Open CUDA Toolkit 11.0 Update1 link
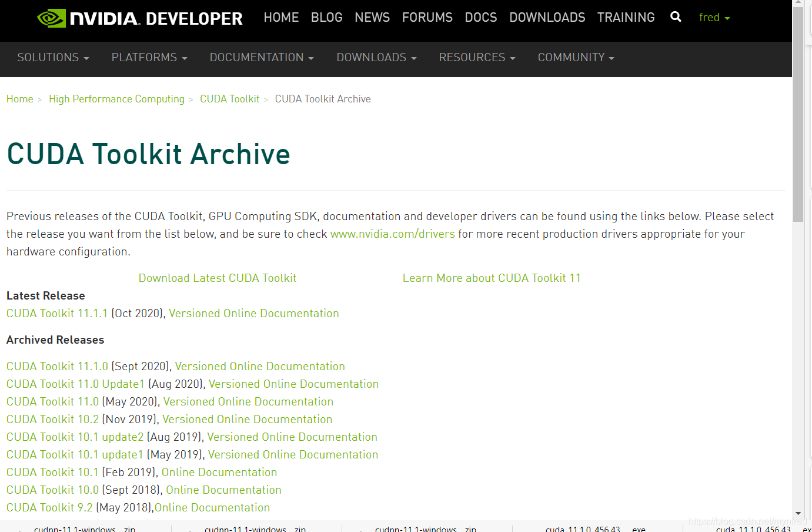Image resolution: width=812 pixels, height=532 pixels. point(76,384)
